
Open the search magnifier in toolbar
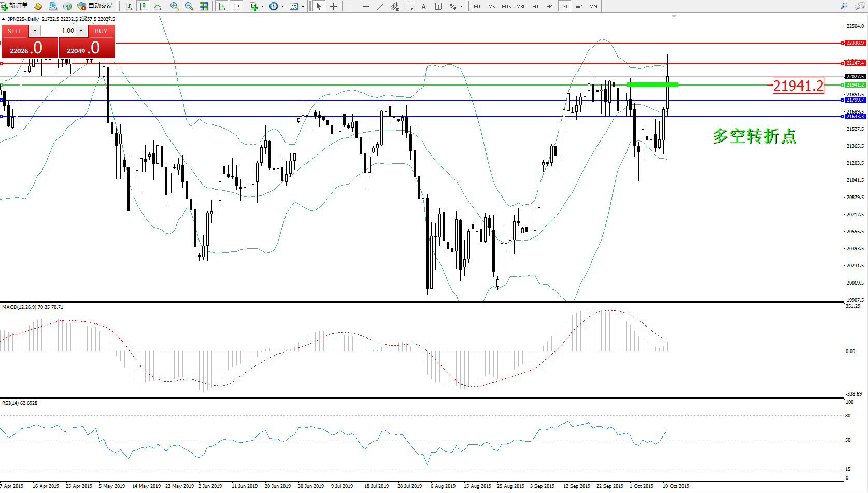844,6
